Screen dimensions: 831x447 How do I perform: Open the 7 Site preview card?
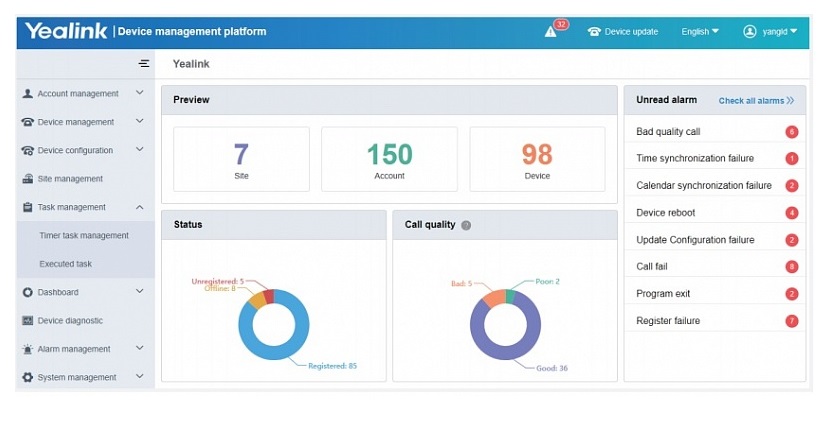pos(241,159)
